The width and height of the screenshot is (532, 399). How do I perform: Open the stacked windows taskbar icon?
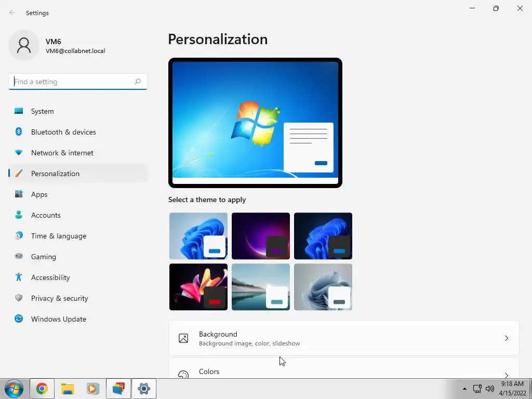click(118, 389)
